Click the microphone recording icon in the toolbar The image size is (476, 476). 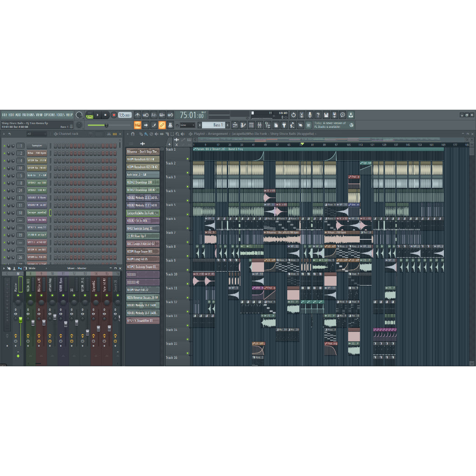point(310,116)
